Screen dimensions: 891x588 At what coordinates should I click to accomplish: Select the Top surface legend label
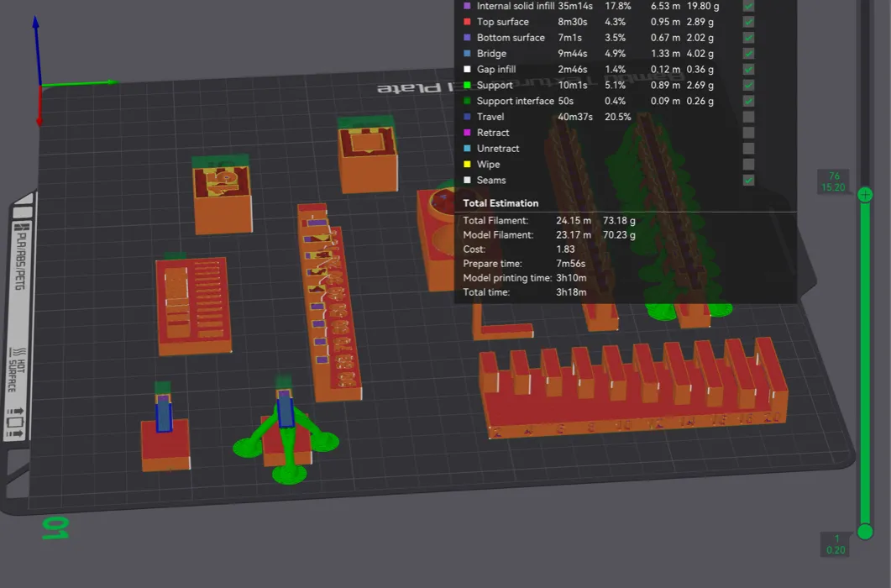click(503, 22)
